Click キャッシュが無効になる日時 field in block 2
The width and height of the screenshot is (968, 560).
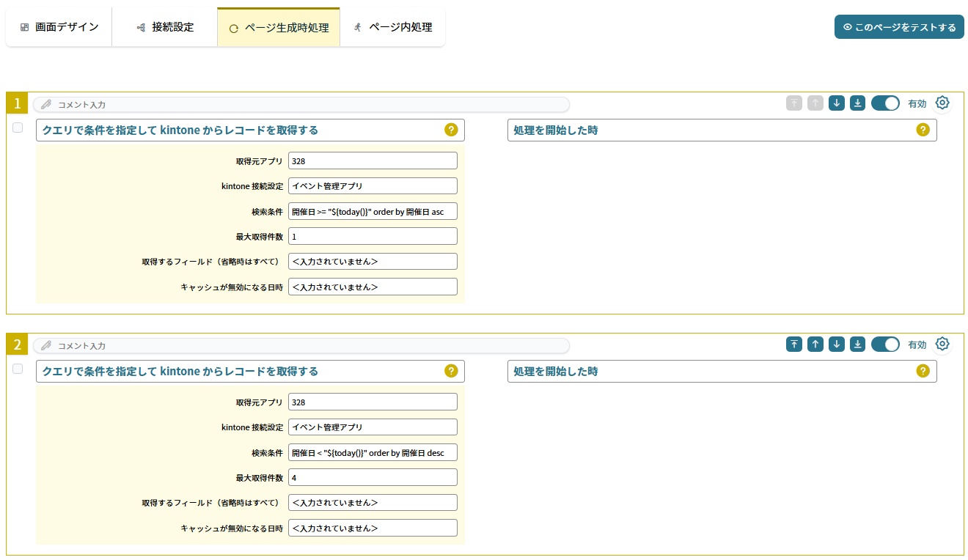(x=373, y=528)
